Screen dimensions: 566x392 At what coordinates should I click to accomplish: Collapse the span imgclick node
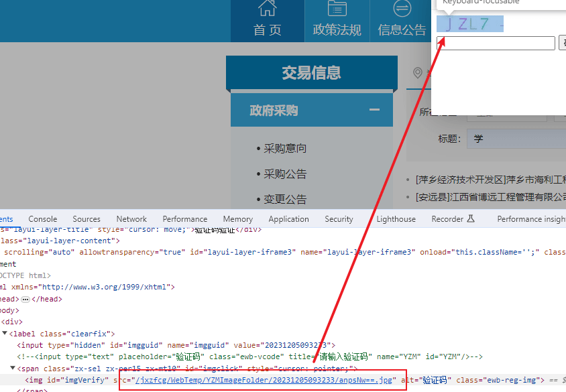click(13, 369)
